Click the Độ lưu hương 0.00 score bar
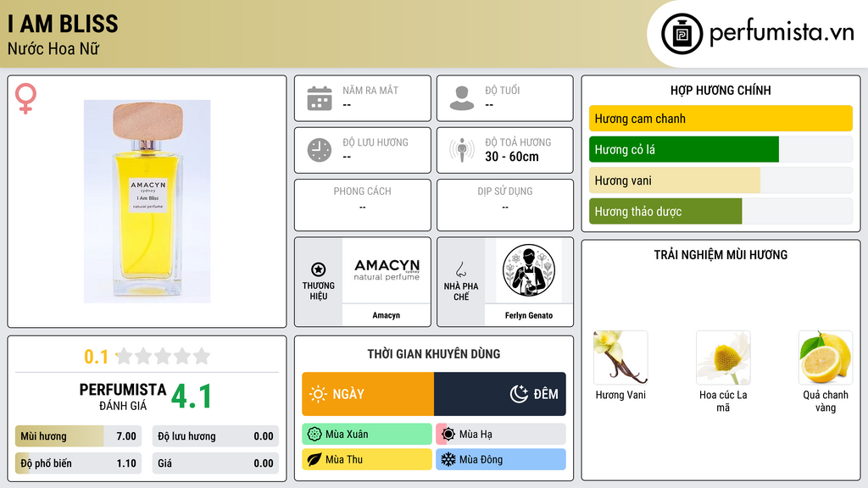Screen dimensions: 868x488 (215, 436)
